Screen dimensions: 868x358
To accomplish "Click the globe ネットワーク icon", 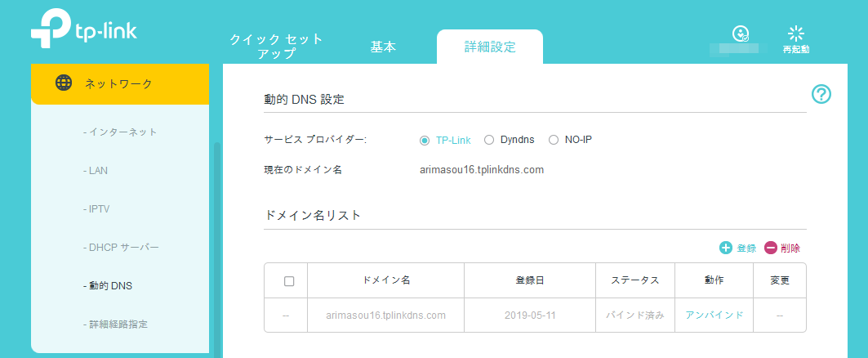I will (64, 83).
